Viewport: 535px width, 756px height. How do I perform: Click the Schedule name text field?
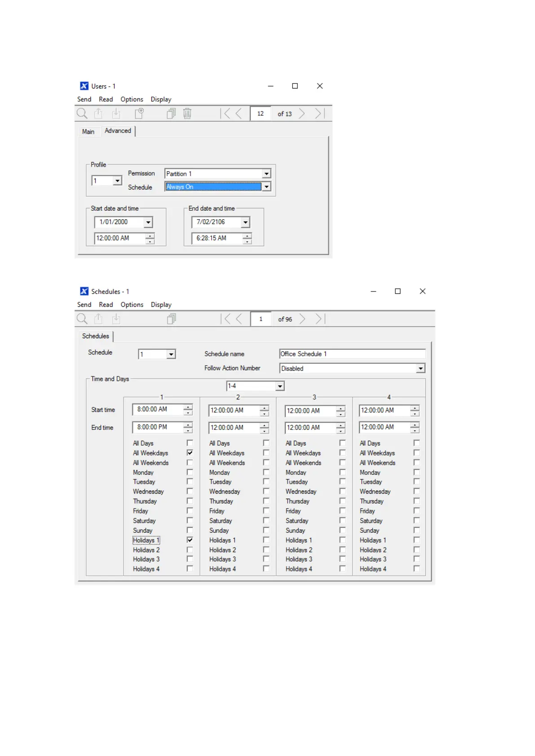point(352,354)
